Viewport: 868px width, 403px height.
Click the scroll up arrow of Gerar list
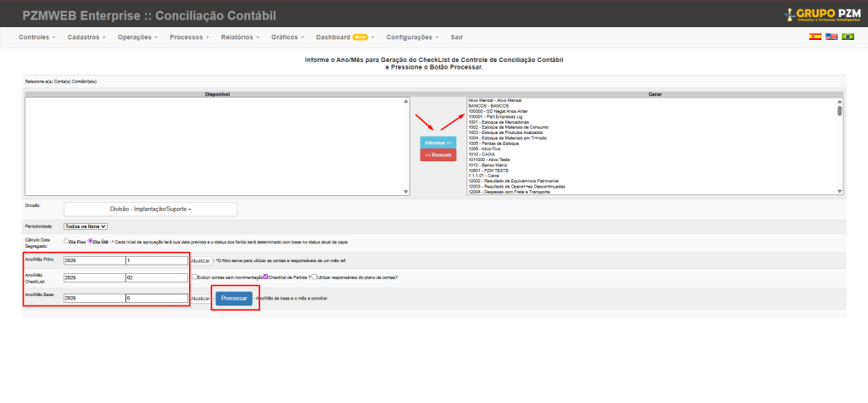pos(840,101)
